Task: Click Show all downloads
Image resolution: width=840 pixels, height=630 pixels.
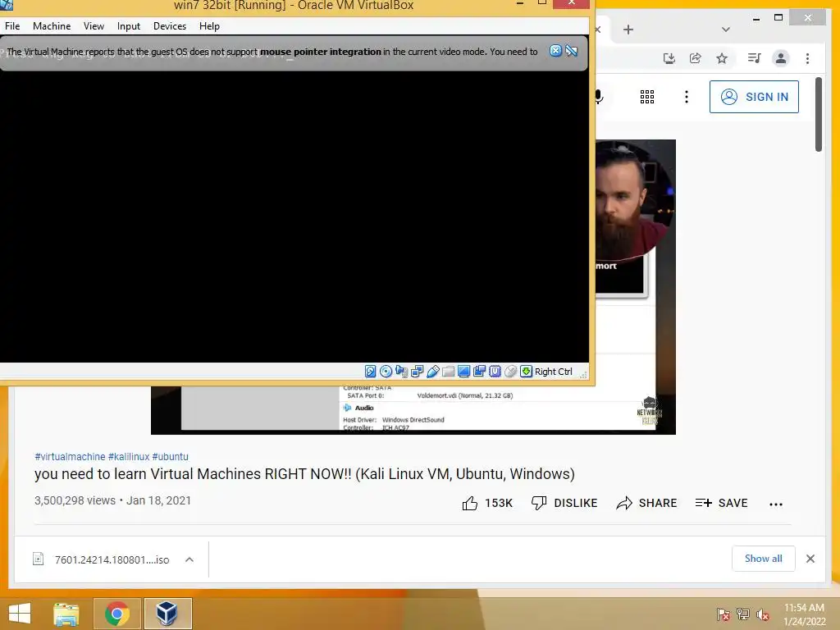Action: pyautogui.click(x=763, y=559)
